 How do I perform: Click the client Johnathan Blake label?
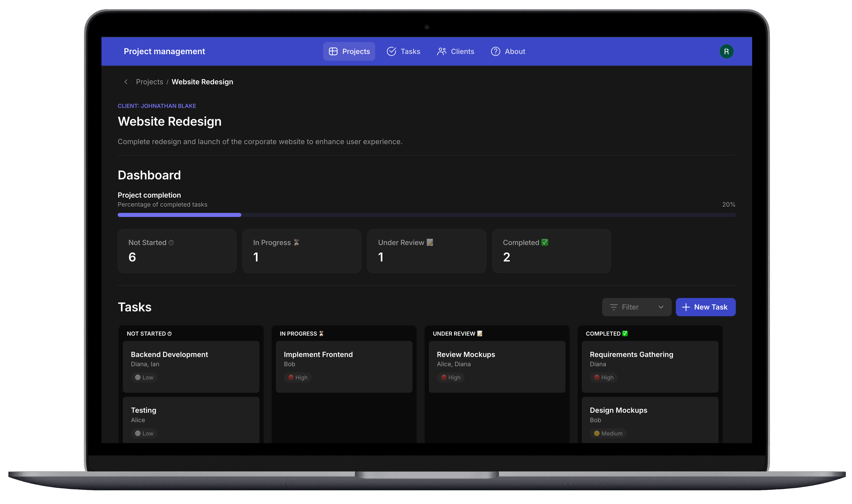157,106
